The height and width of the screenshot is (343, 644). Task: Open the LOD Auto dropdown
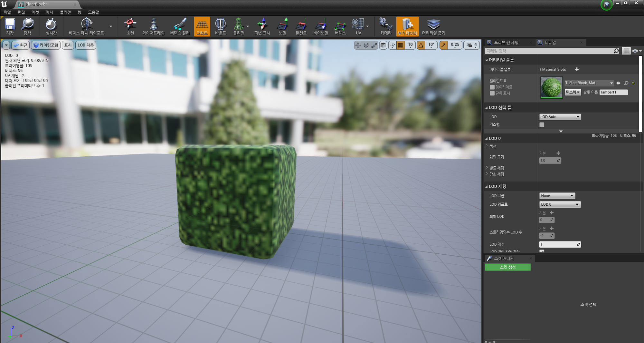[560, 117]
